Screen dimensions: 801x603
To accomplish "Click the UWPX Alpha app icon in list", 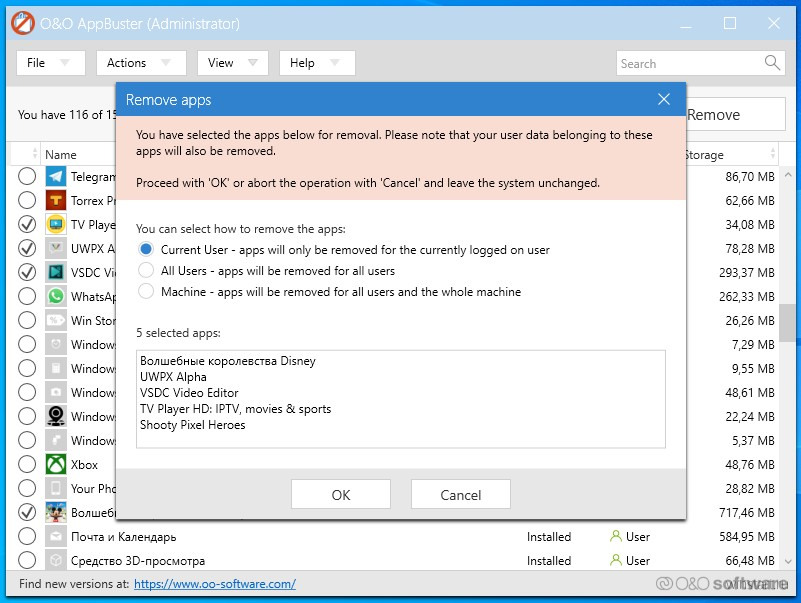I will [x=56, y=248].
